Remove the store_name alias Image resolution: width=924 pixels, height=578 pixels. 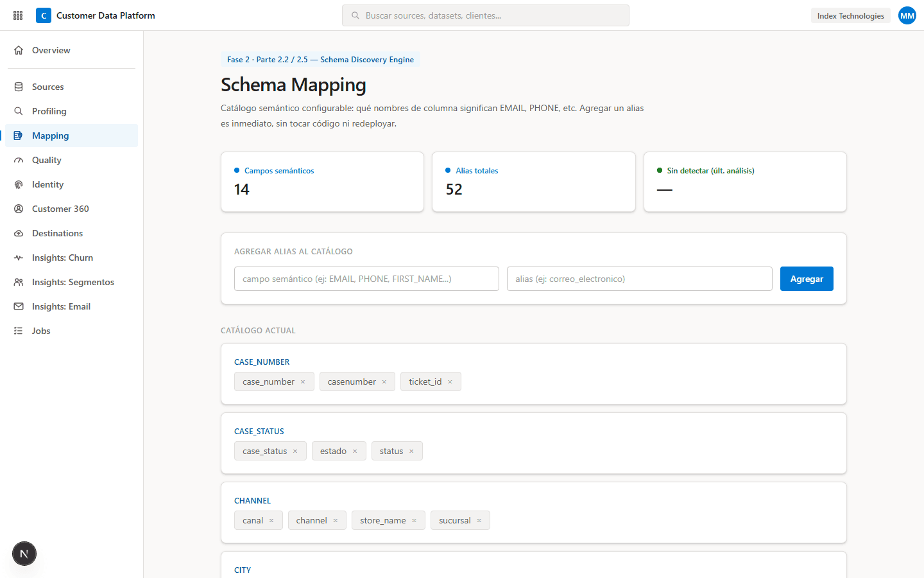(414, 520)
